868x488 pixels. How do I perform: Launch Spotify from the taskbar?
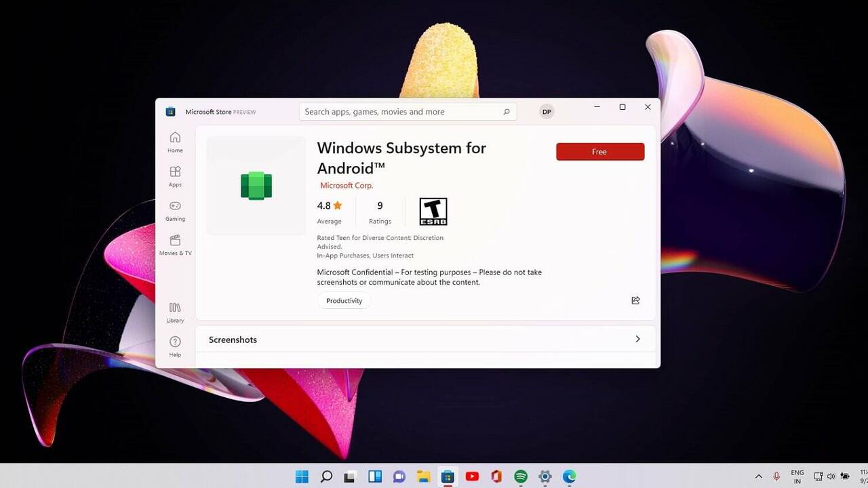point(520,476)
